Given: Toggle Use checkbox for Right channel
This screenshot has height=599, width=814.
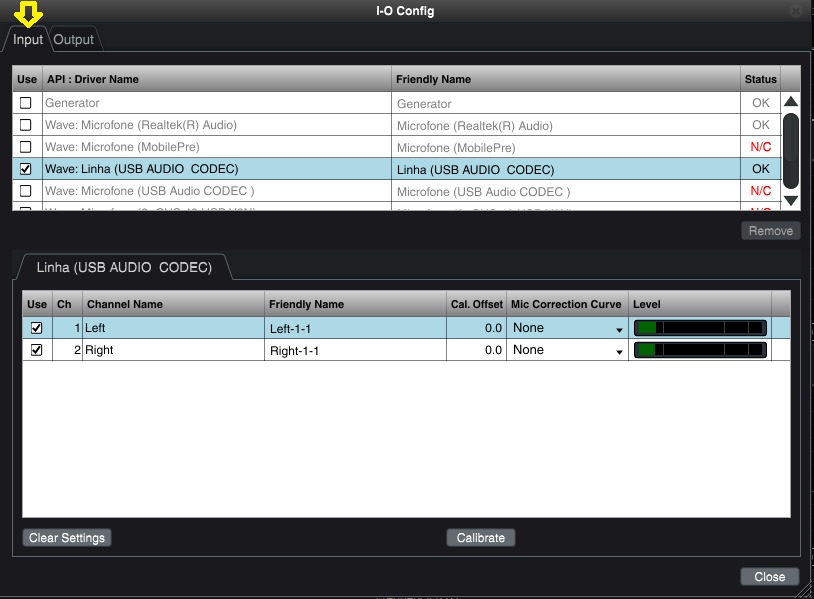Looking at the screenshot, I should [x=37, y=350].
